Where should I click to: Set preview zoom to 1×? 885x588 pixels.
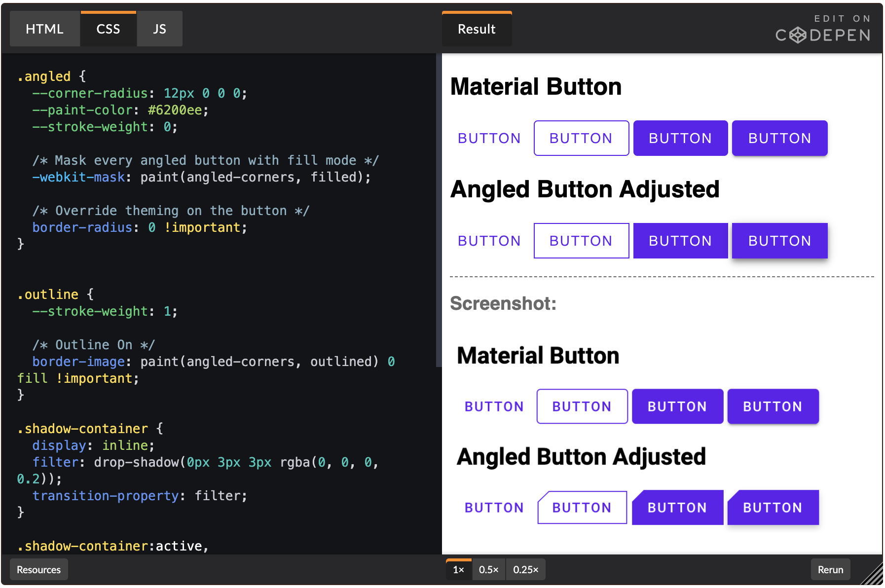click(x=458, y=570)
